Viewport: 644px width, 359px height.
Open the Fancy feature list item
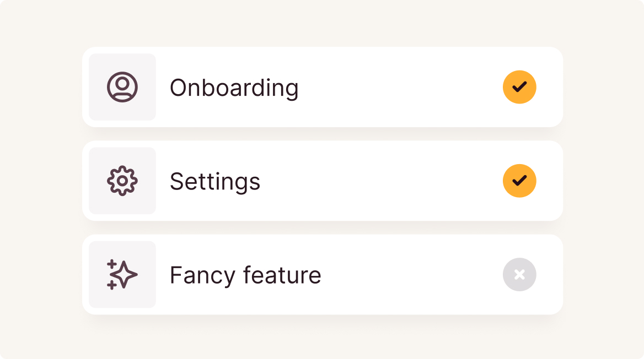pos(323,275)
